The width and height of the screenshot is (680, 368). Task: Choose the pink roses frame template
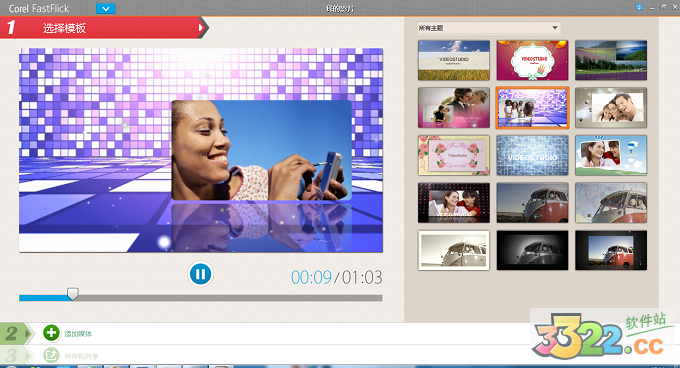[454, 155]
